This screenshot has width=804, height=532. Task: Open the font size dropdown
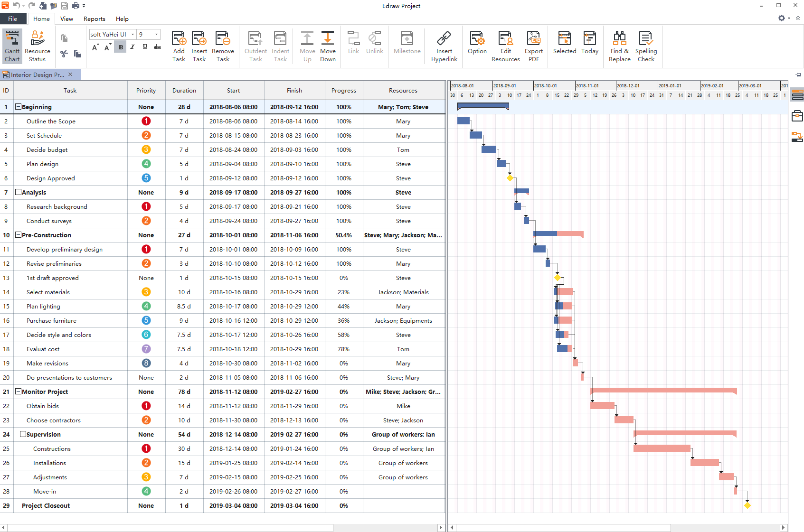click(x=156, y=34)
